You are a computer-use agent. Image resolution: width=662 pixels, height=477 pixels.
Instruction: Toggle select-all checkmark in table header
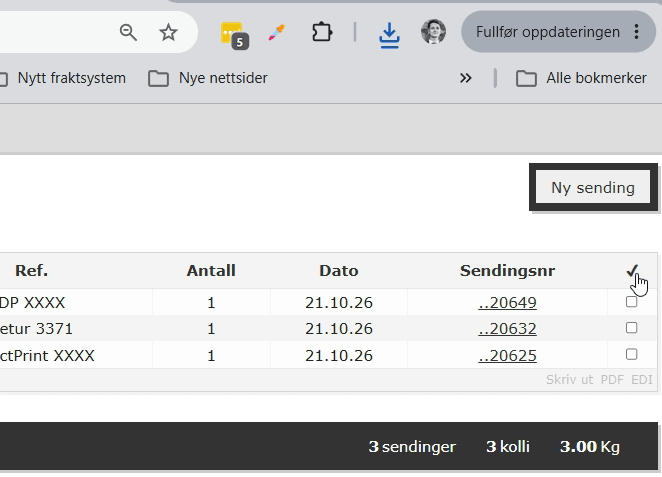(632, 271)
